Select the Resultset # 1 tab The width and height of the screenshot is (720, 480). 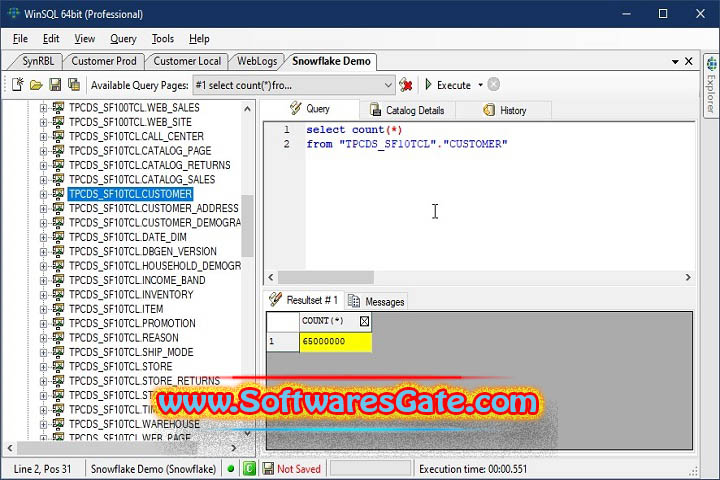[304, 300]
